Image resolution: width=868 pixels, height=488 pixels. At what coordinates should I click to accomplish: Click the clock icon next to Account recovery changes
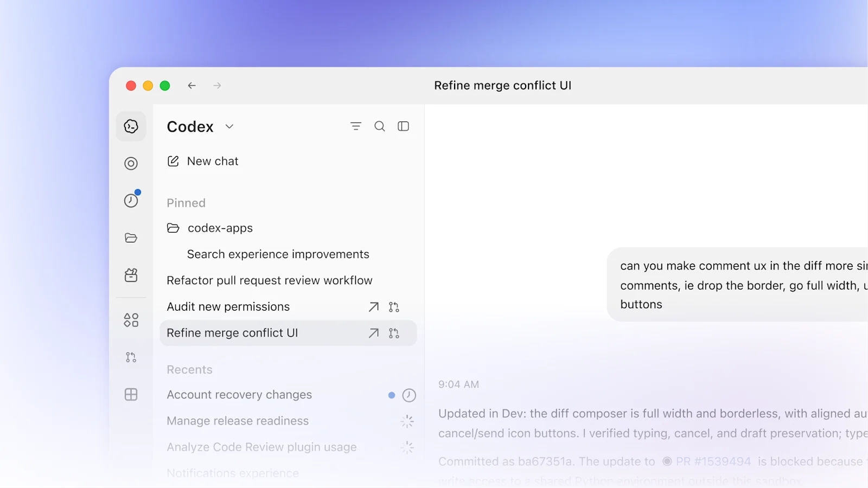(x=409, y=395)
